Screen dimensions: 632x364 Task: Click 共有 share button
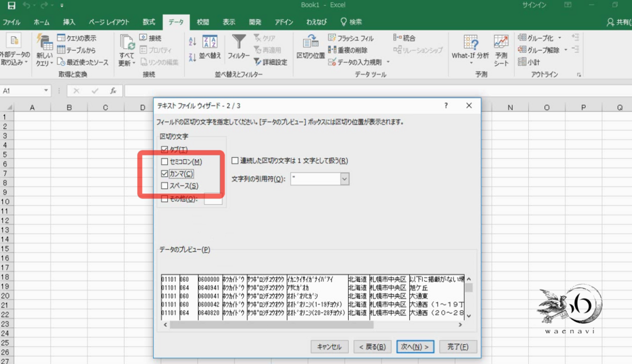pos(620,22)
